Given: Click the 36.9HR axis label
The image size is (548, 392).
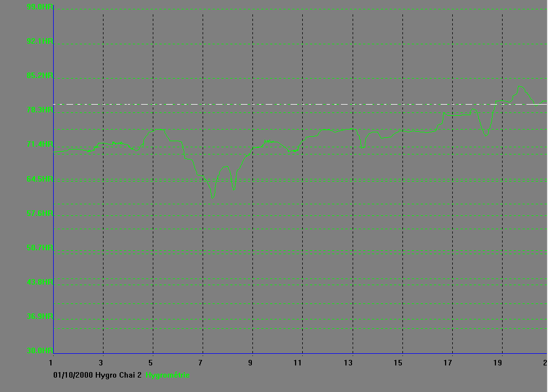Looking at the screenshot, I should pyautogui.click(x=40, y=316).
